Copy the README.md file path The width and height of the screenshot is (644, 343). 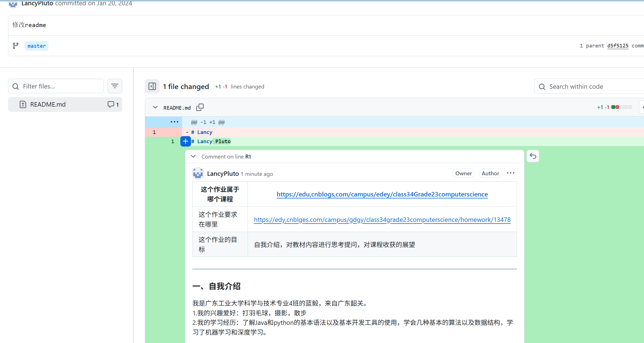pyautogui.click(x=200, y=107)
